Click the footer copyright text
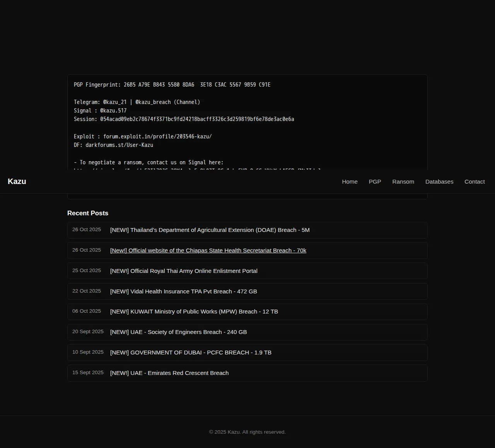495x448 pixels. [247, 432]
